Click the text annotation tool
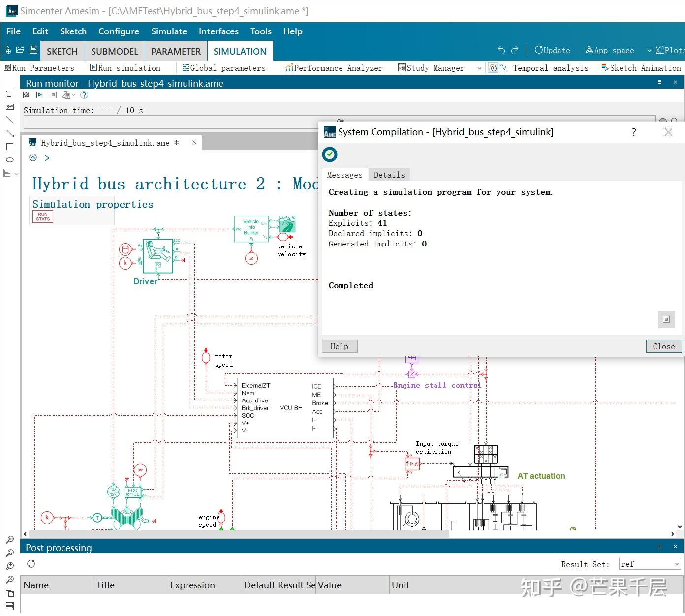This screenshot has height=616, width=685. [x=9, y=93]
